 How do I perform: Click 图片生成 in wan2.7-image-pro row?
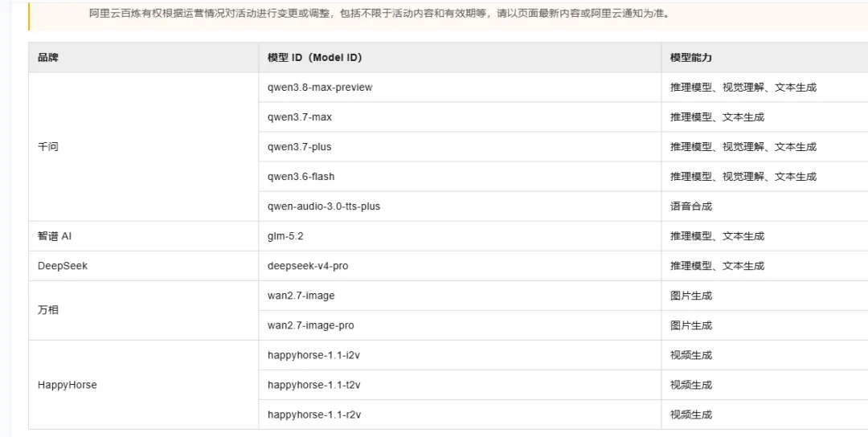(691, 326)
